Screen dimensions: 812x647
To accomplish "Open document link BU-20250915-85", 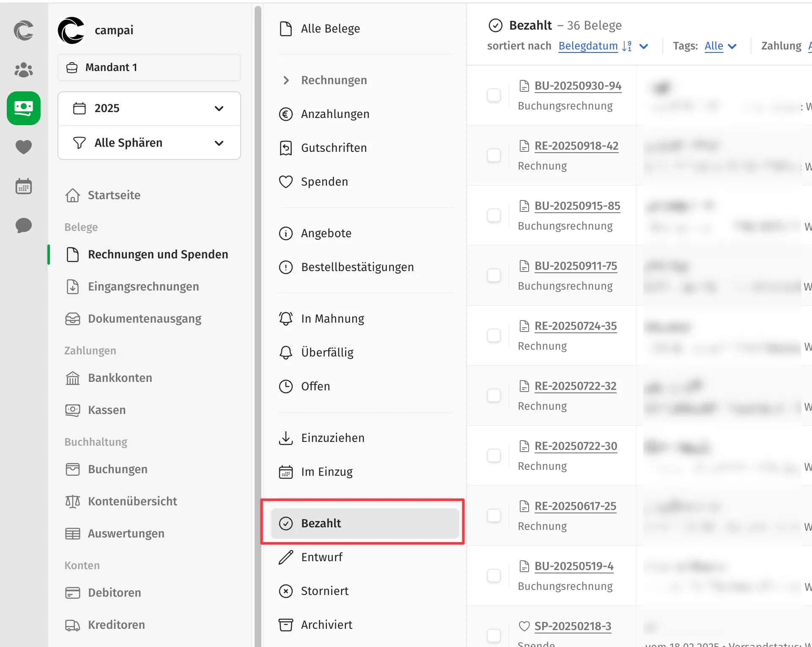I will 577,206.
